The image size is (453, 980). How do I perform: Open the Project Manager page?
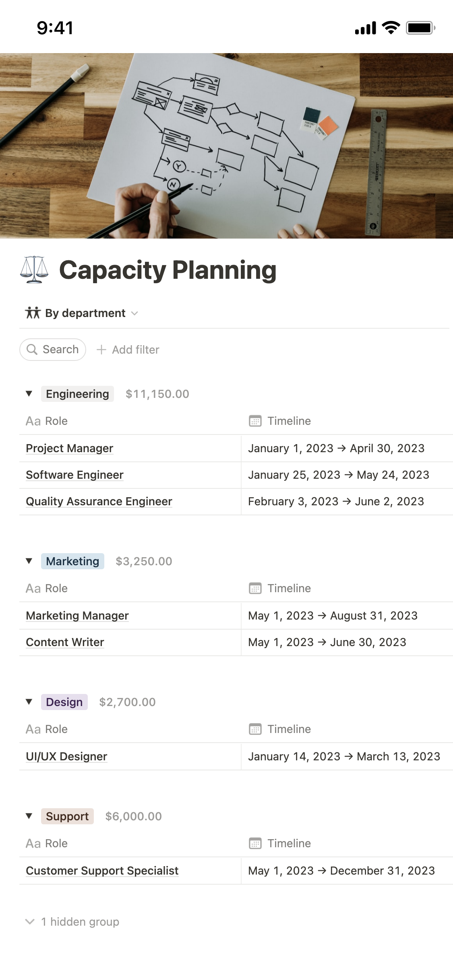70,448
